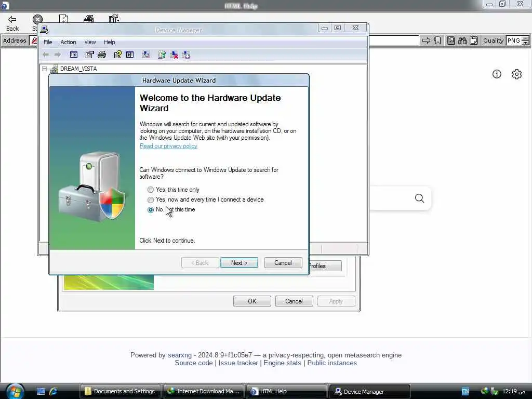This screenshot has width=532, height=399.
Task: Click the binoculars find icon
Action: click(x=462, y=41)
